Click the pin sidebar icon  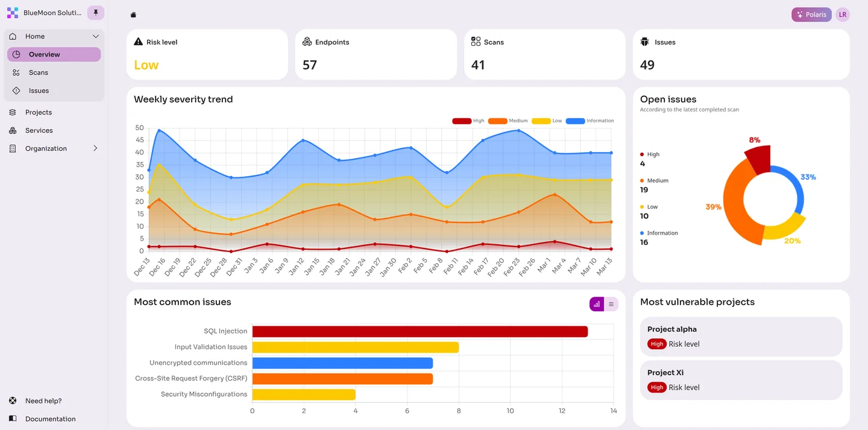click(x=95, y=13)
